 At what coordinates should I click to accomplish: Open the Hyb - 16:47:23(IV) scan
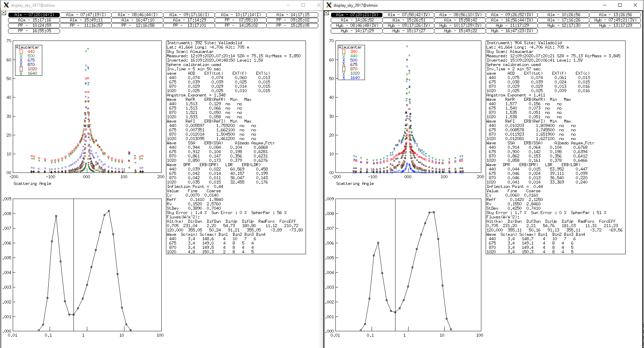pos(512,31)
